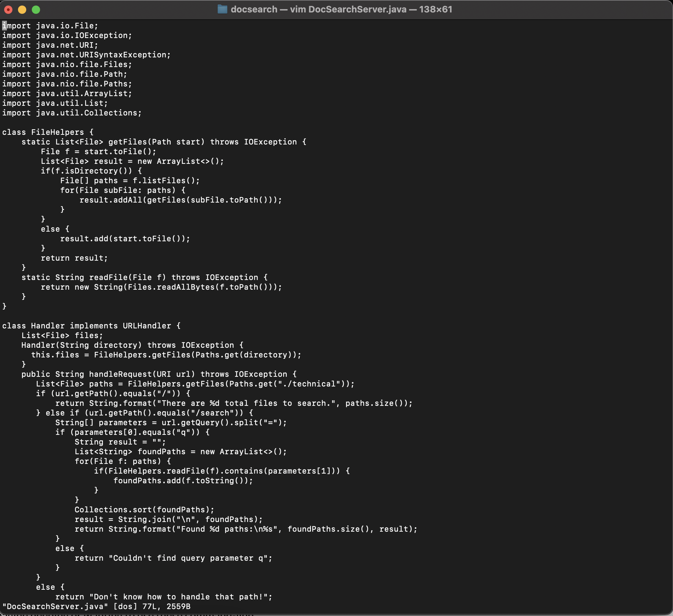Click 'String[] parameters = url.getQuery()' line
Screen dimensions: 673x616
pyautogui.click(x=171, y=423)
